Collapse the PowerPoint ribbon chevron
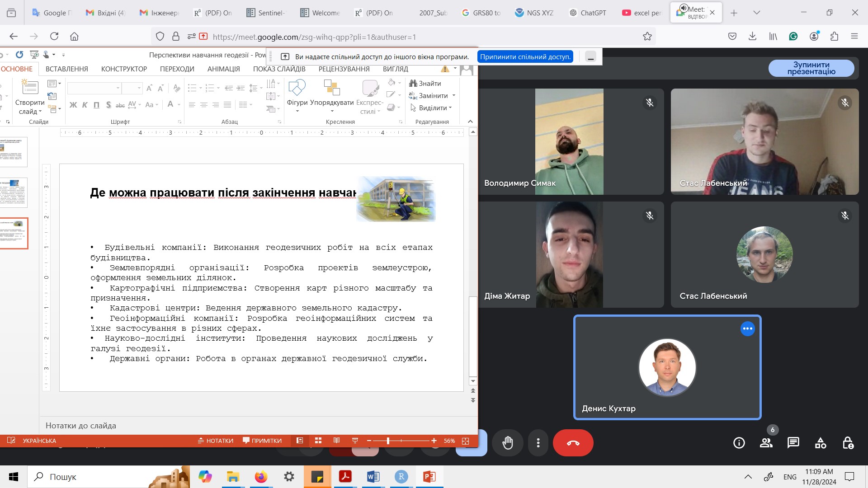This screenshot has height=488, width=868. pos(470,122)
